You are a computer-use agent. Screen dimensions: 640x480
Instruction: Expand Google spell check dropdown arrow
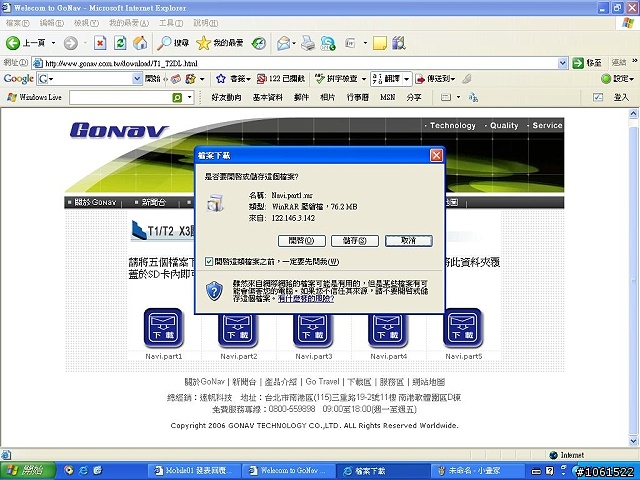click(364, 78)
